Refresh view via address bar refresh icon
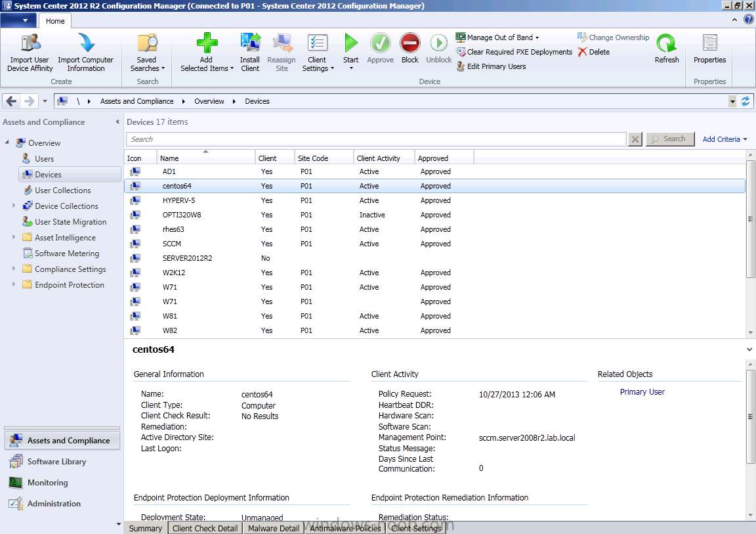 point(745,101)
